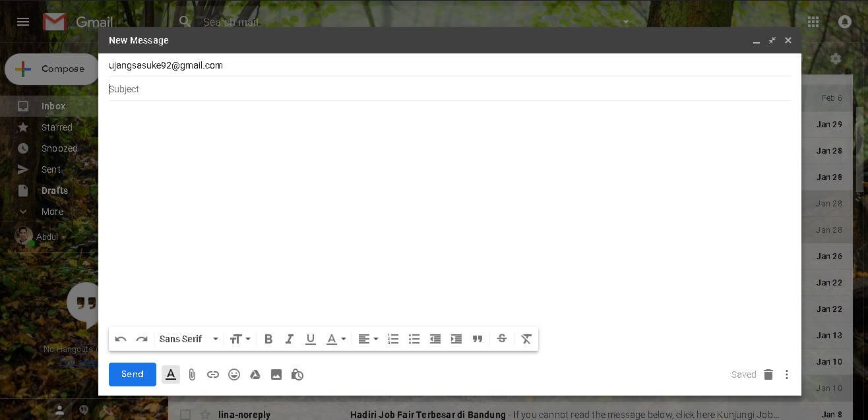Image resolution: width=868 pixels, height=420 pixels.
Task: Undo the last edit in the compose toolbar
Action: pos(121,339)
